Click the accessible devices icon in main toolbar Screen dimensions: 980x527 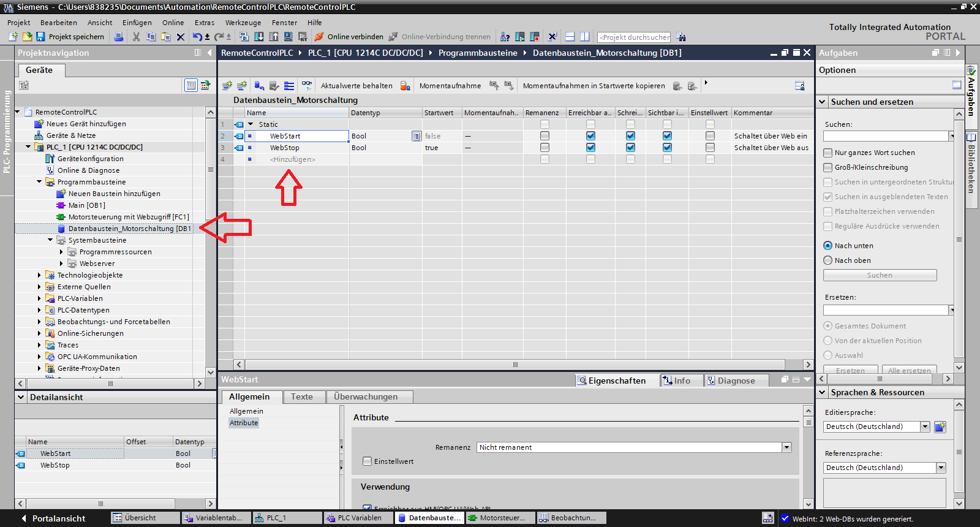(505, 37)
